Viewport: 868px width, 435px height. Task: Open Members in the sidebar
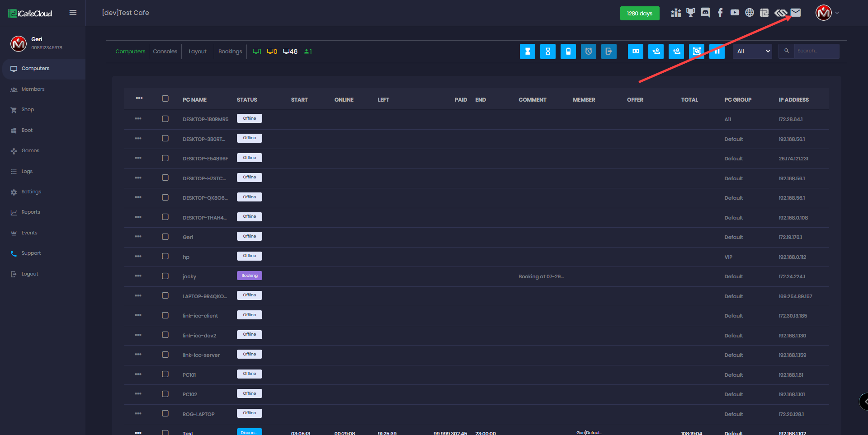pyautogui.click(x=33, y=89)
